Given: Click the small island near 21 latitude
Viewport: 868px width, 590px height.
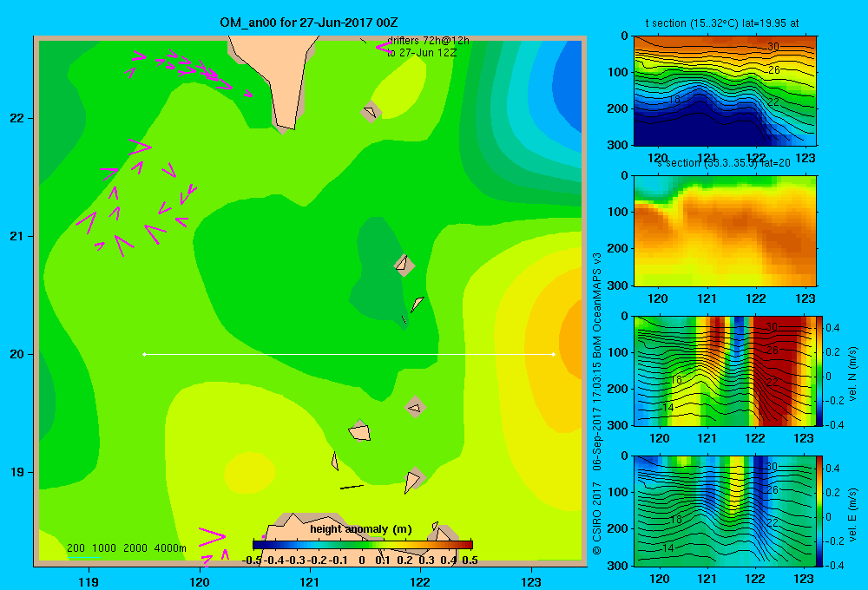Looking at the screenshot, I should point(404,264).
